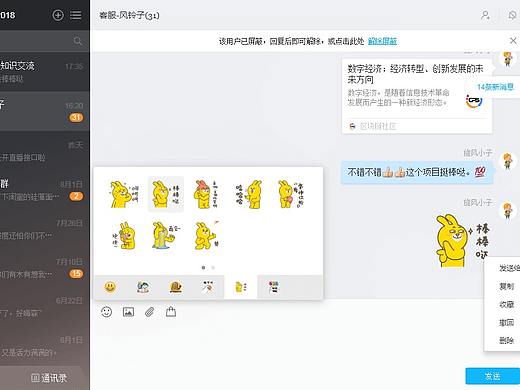Image resolution: width=520 pixels, height=390 pixels.
Task: Open the 7月26日 conversation
Action: 45,229
